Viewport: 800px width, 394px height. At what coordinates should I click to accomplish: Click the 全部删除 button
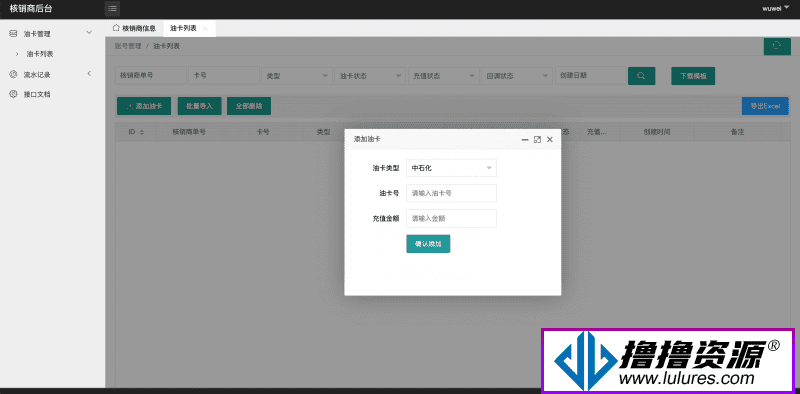(249, 106)
